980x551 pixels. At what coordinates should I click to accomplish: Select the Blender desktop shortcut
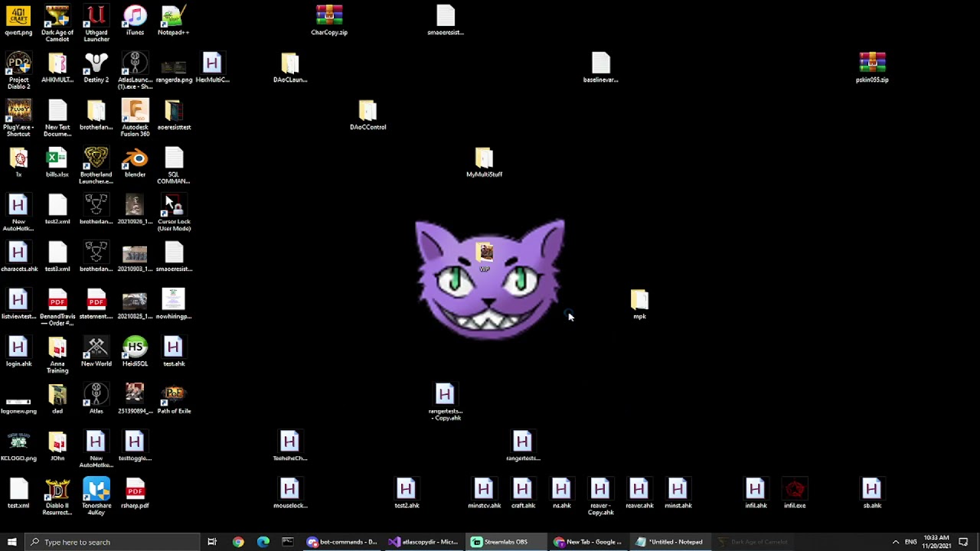[135, 163]
